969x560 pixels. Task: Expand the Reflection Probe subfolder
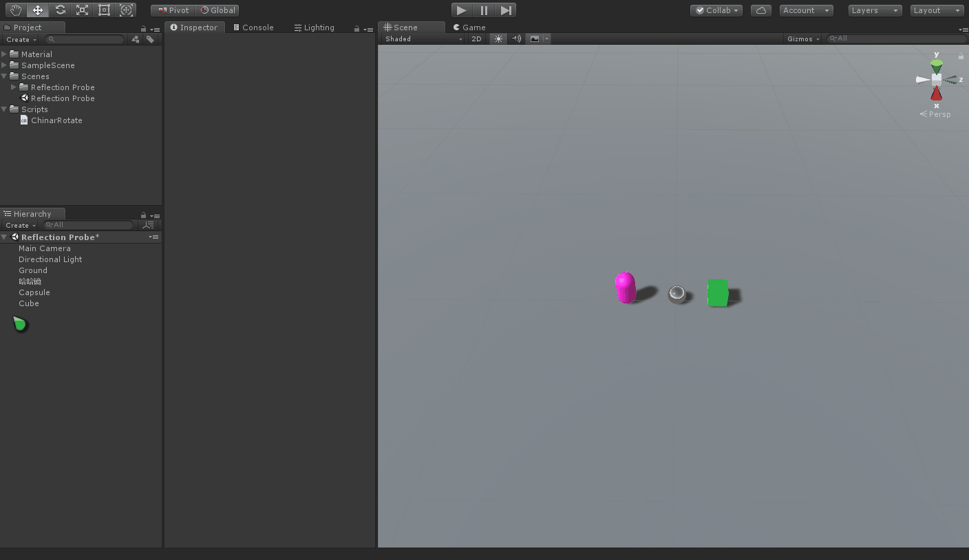tap(14, 87)
